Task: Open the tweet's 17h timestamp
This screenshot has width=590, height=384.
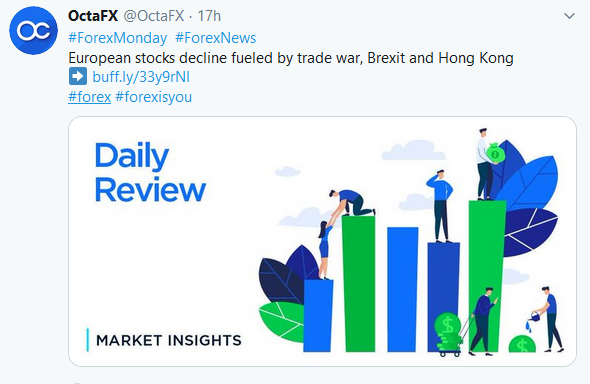Action: tap(209, 16)
